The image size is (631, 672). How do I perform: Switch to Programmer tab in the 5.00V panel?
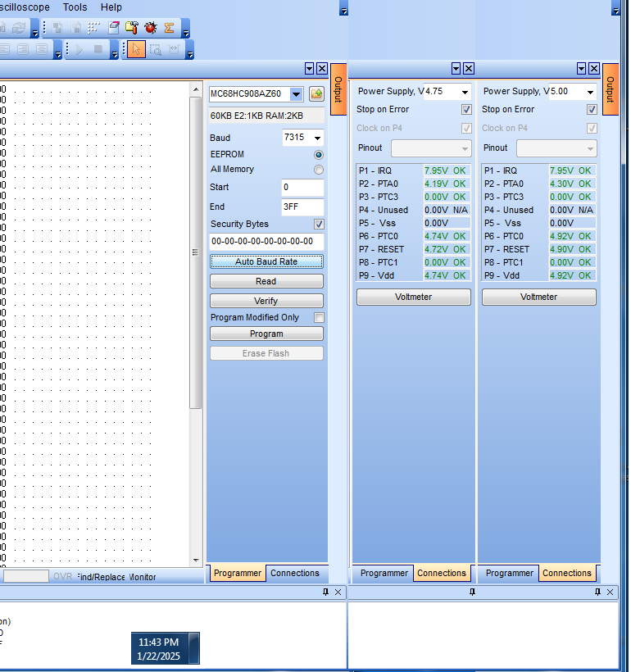[509, 574]
